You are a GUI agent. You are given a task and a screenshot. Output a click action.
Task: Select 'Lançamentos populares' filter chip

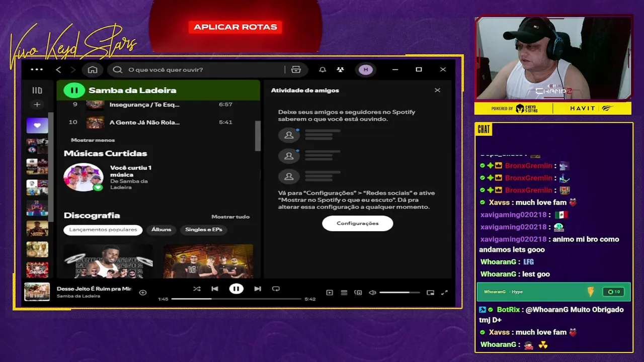pos(103,230)
